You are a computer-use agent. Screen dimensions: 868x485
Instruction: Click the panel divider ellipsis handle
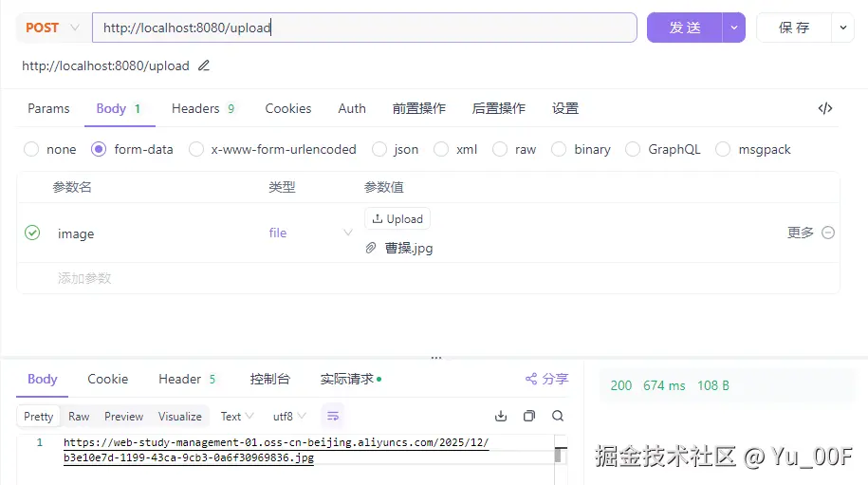[x=436, y=358]
